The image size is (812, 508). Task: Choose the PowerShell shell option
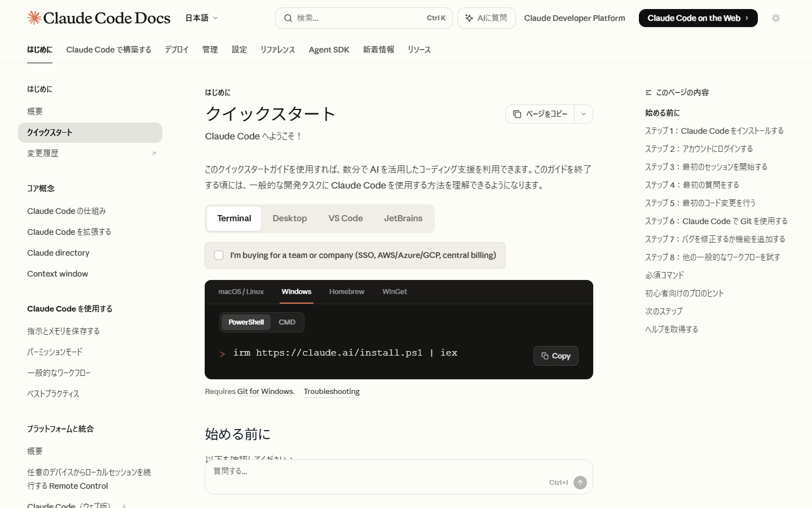pyautogui.click(x=246, y=322)
